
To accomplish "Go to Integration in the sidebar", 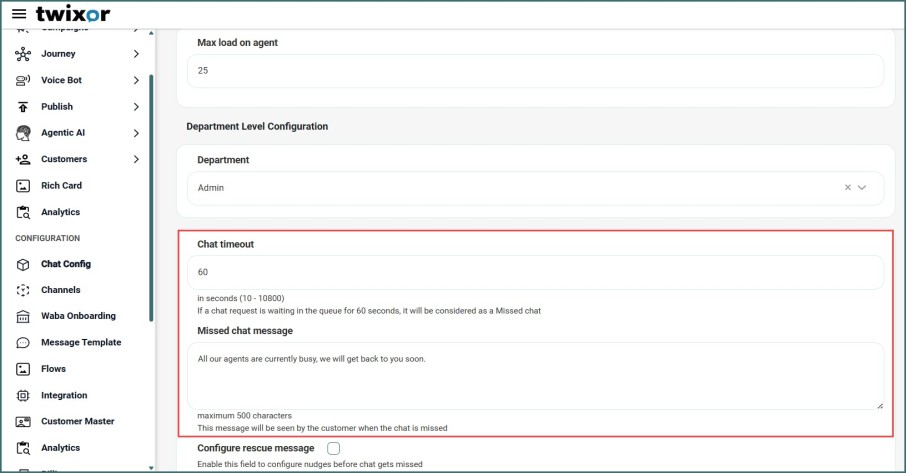I will (x=64, y=396).
